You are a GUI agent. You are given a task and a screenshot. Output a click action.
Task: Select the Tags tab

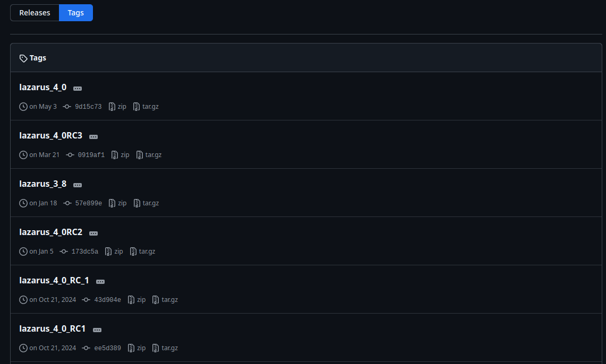point(75,13)
